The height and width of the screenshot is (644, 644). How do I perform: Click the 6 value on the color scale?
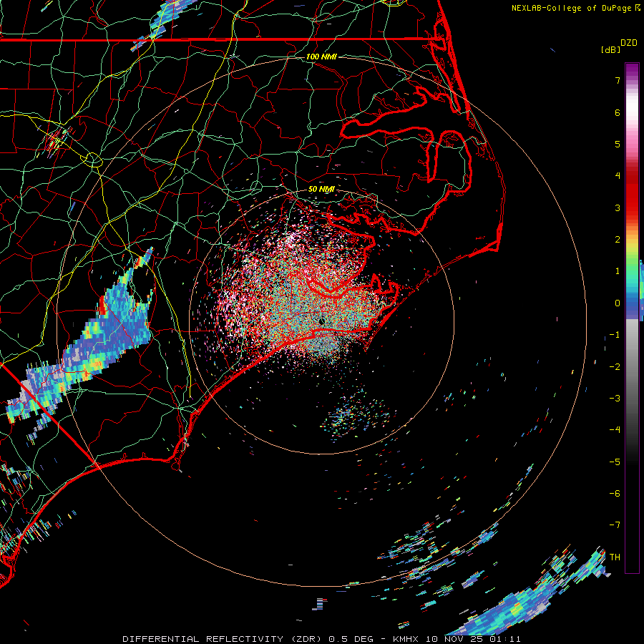click(x=618, y=112)
